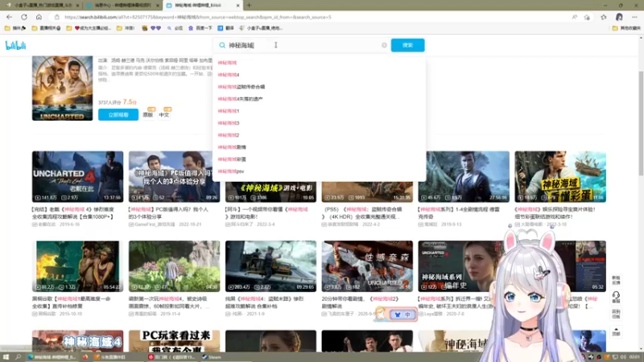
Task: Open the first bookmark folder on the bar
Action: [x=15, y=28]
